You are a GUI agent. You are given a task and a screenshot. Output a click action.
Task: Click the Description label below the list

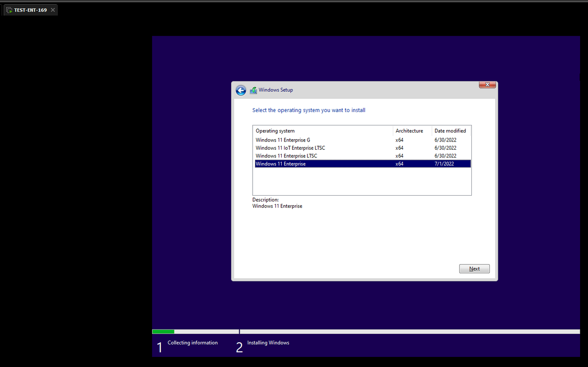pos(266,200)
